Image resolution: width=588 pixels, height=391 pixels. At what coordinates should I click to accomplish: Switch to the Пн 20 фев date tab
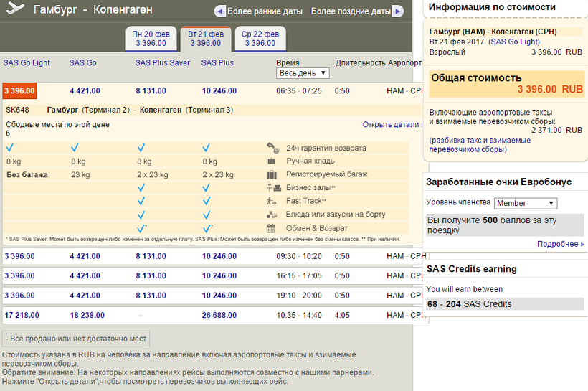[151, 39]
